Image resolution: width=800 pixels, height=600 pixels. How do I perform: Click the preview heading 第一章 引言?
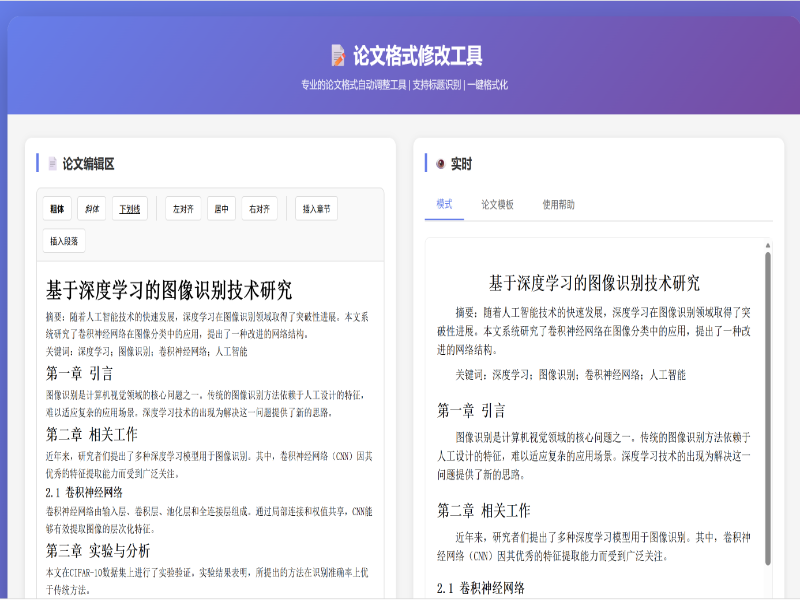[471, 410]
